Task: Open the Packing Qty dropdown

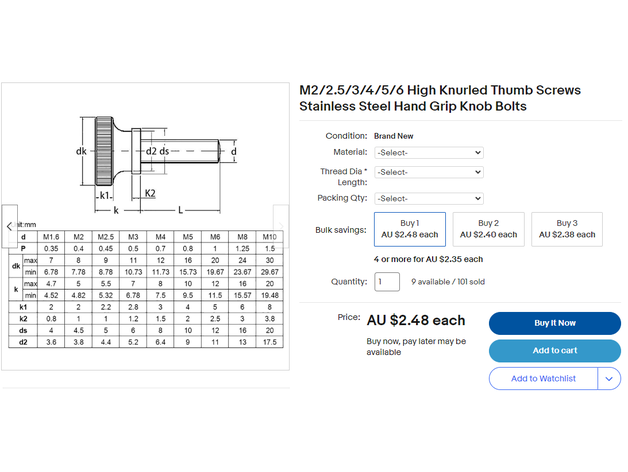Action: tap(428, 198)
